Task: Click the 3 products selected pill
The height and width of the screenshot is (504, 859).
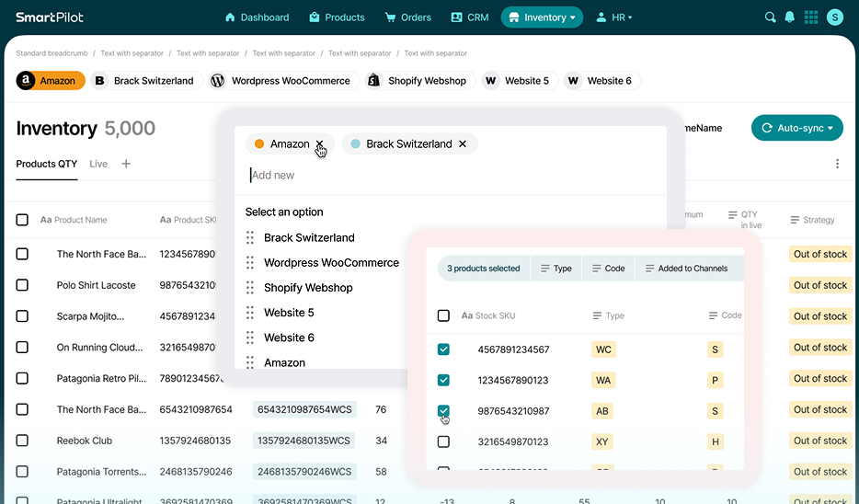Action: (483, 269)
